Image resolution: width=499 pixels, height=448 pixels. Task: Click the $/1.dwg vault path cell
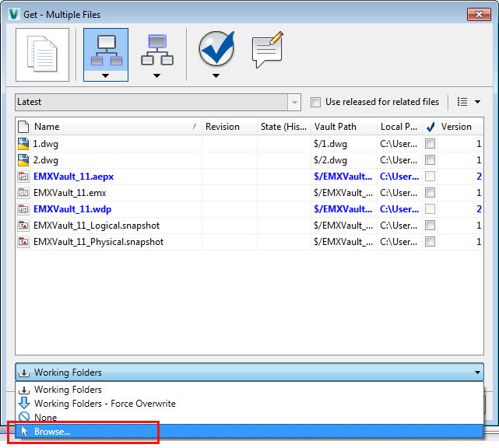344,144
